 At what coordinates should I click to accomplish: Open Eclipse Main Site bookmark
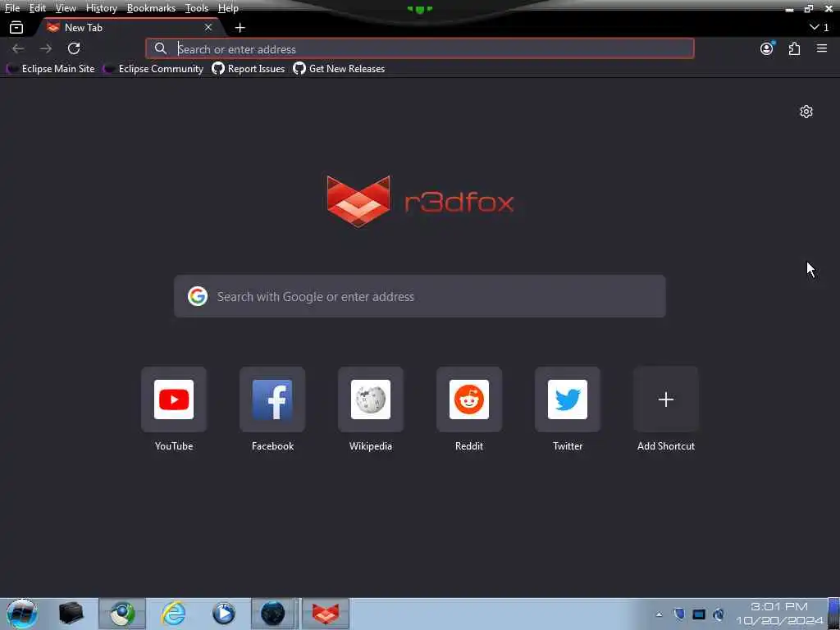point(50,69)
